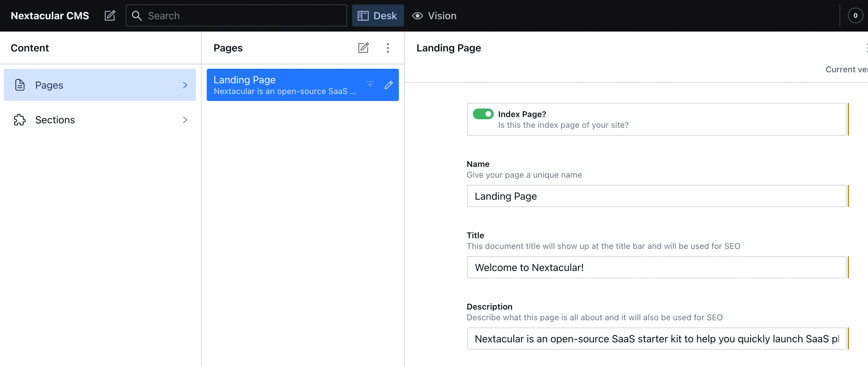
Task: Click the pencil icon on Landing Page item
Action: pos(388,85)
